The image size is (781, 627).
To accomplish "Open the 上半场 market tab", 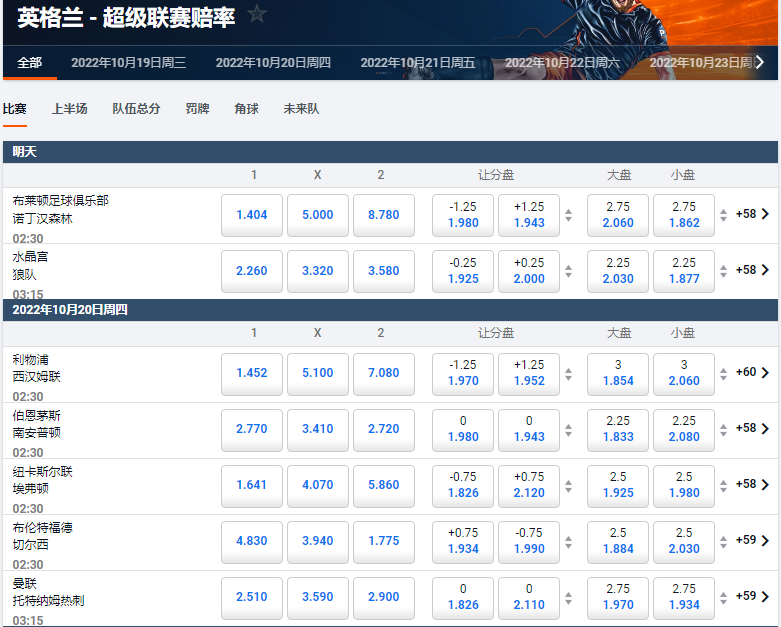I will point(70,109).
